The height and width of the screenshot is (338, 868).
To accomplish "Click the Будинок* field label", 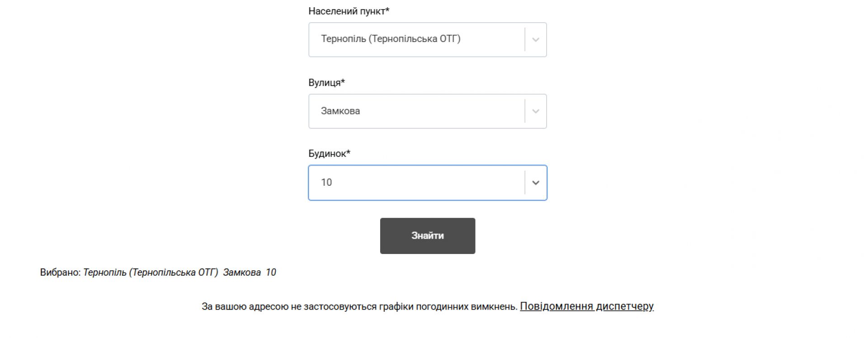I will pyautogui.click(x=329, y=154).
